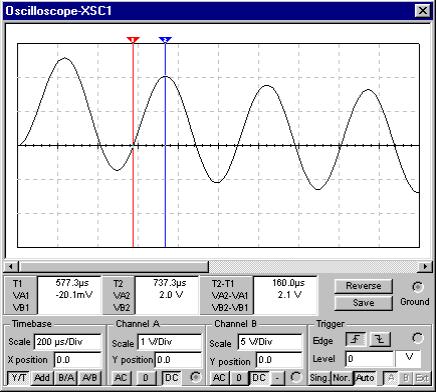Select the Ground radio button
This screenshot has width=436, height=392.
(417, 287)
